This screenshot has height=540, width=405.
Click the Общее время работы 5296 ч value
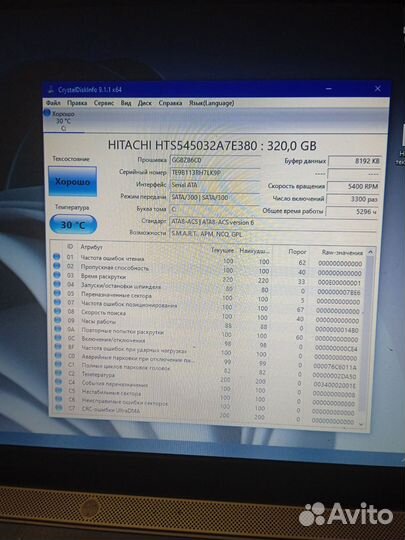352,211
